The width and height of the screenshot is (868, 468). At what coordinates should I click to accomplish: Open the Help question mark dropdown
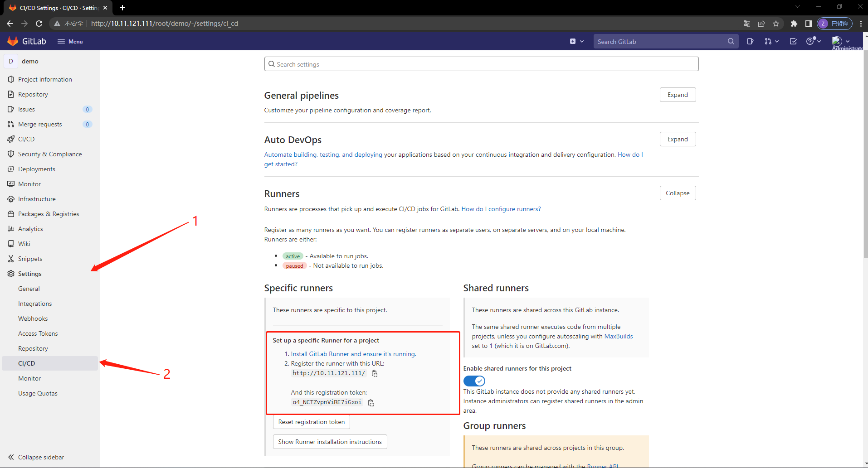[x=814, y=41]
